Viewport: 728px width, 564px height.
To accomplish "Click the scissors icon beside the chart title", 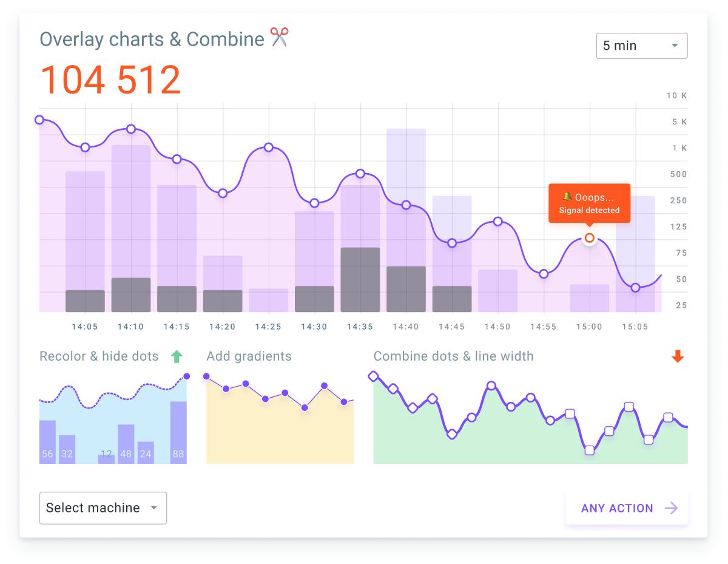I will 280,38.
